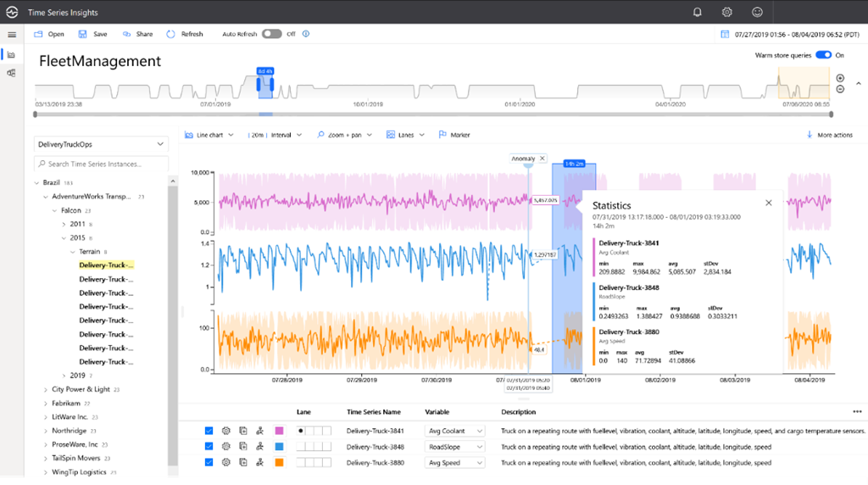Click the Refresh toolbar button
Viewport: 868px width, 485px height.
(184, 34)
